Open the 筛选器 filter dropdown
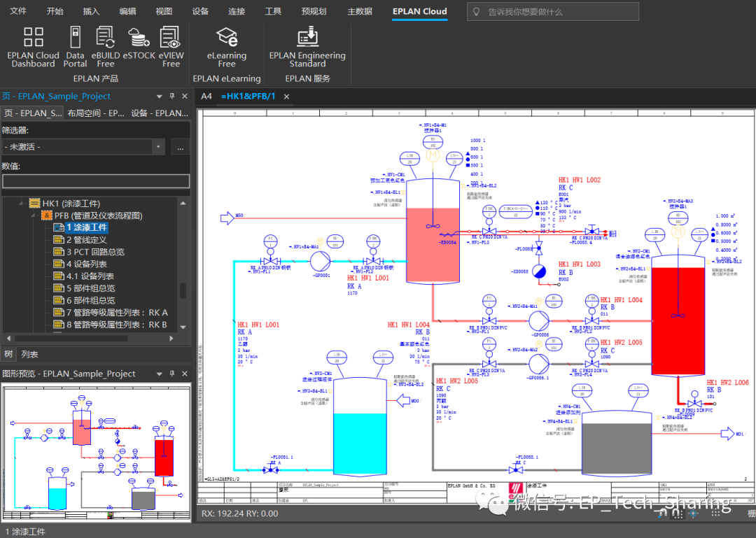Image resolution: width=756 pixels, height=538 pixels. pos(159,147)
